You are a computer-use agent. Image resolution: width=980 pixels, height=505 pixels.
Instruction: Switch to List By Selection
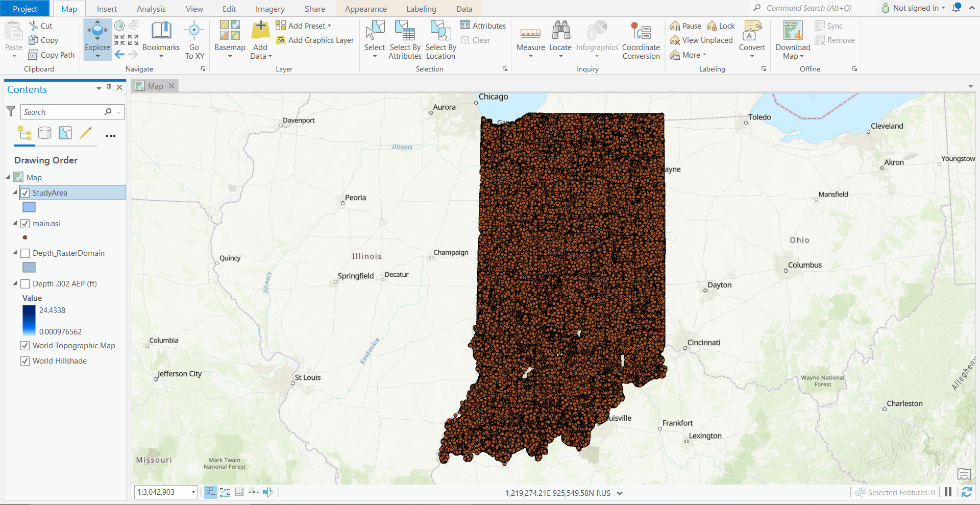click(x=65, y=133)
